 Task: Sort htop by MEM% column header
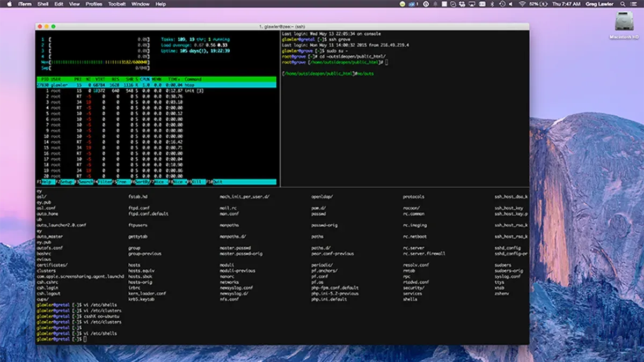(156, 79)
